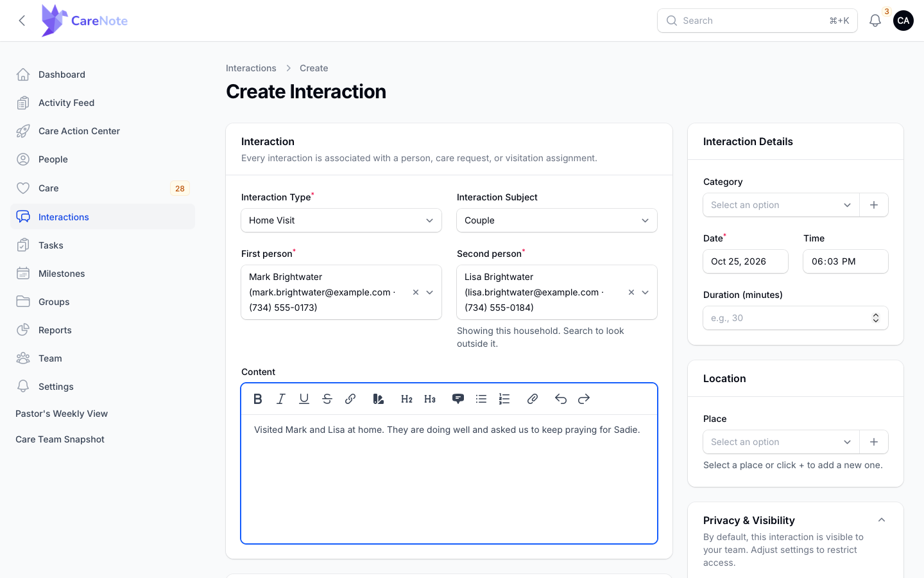Open the Care Team Snapshot link
The image size is (924, 578).
tap(60, 439)
